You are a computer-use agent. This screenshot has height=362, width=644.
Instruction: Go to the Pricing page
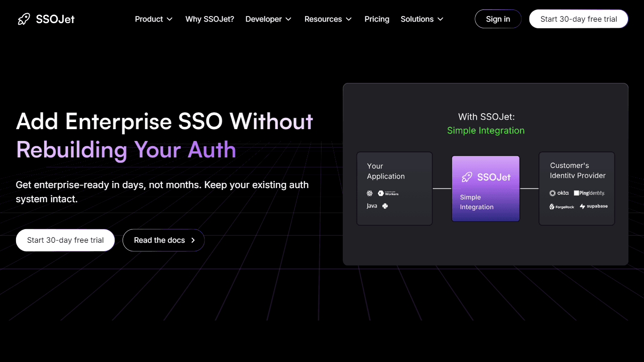tap(377, 19)
